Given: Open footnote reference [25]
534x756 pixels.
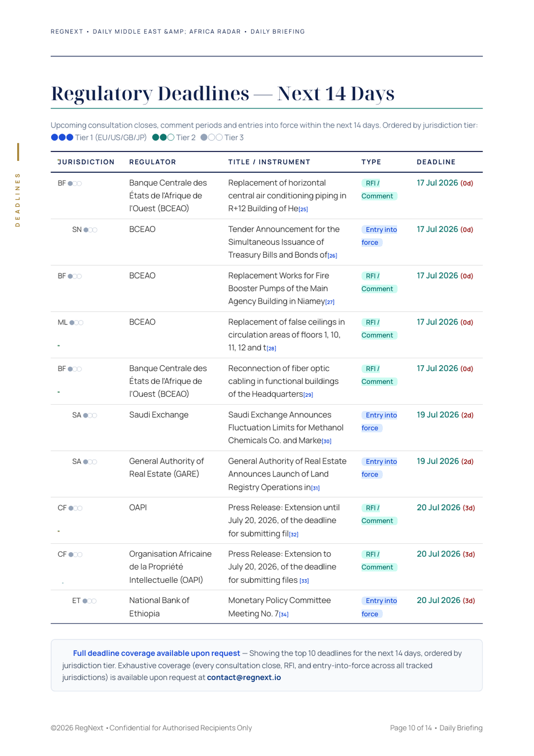Looking at the screenshot, I should coord(303,209).
